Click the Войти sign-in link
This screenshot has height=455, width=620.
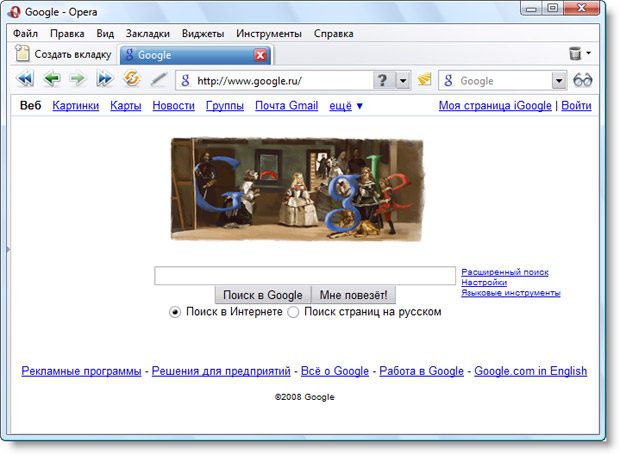pos(576,106)
